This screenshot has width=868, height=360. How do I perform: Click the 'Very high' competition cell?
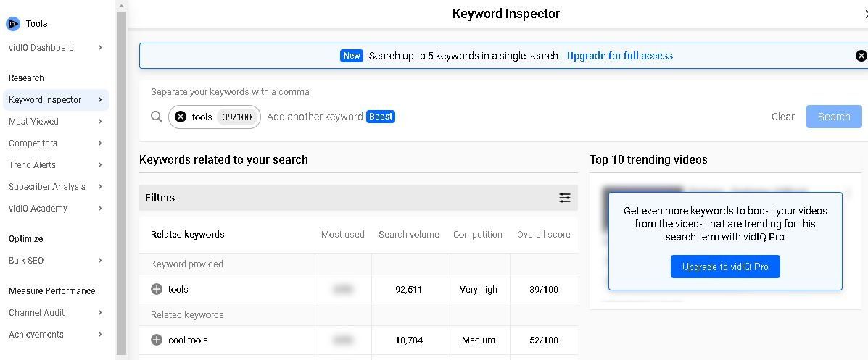point(479,289)
